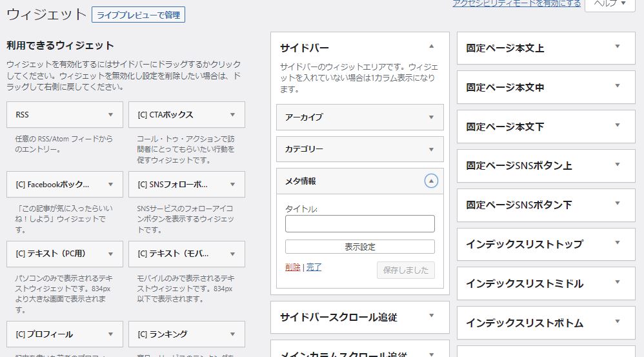Click the 完了 link in メタ情報
This screenshot has width=644, height=357.
pyautogui.click(x=314, y=267)
